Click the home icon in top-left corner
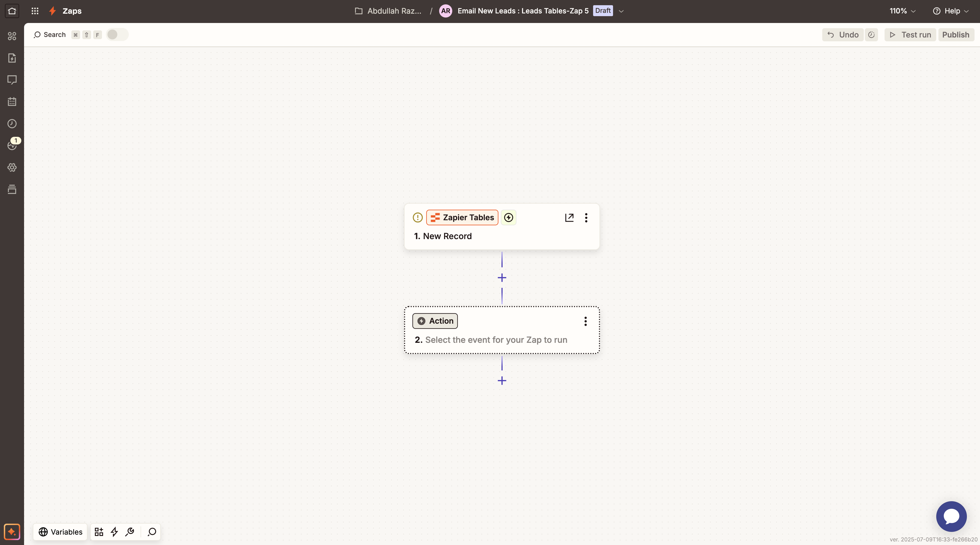The image size is (980, 545). (12, 11)
